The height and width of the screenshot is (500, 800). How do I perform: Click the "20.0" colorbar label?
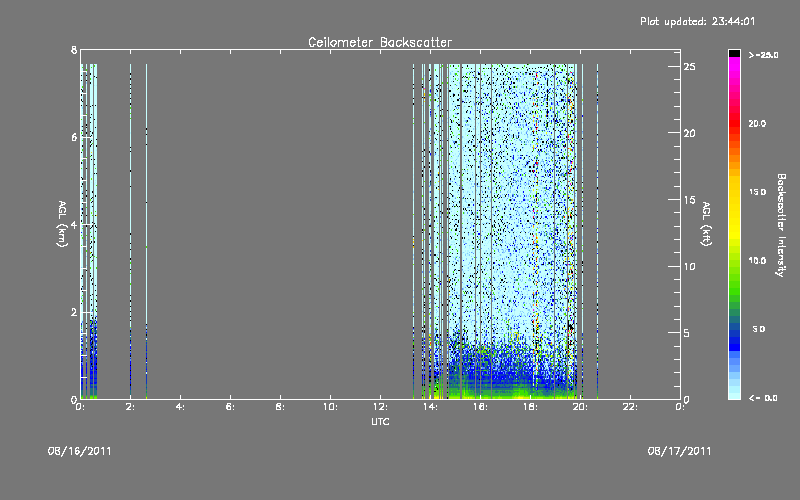point(757,123)
